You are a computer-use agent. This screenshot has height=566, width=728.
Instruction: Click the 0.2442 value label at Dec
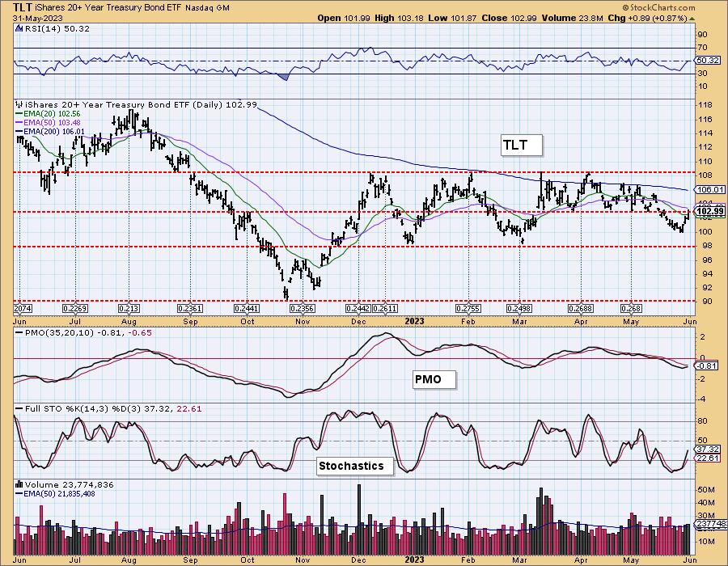point(358,309)
